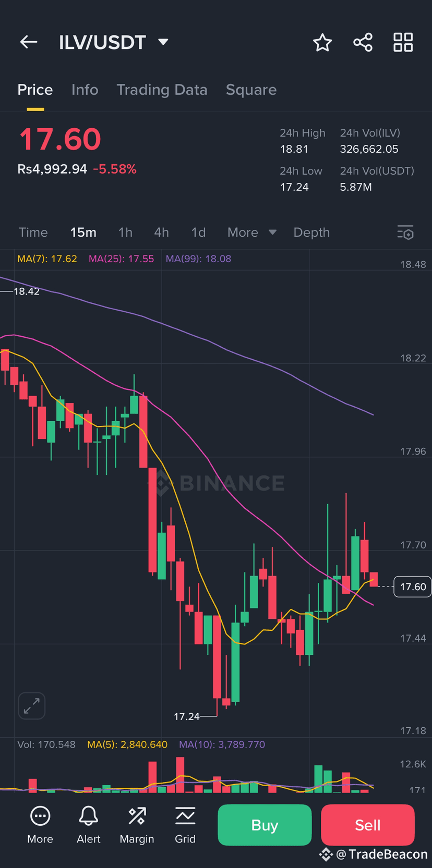Switch to the Info tab
Screen dimensions: 432x868
(x=85, y=90)
